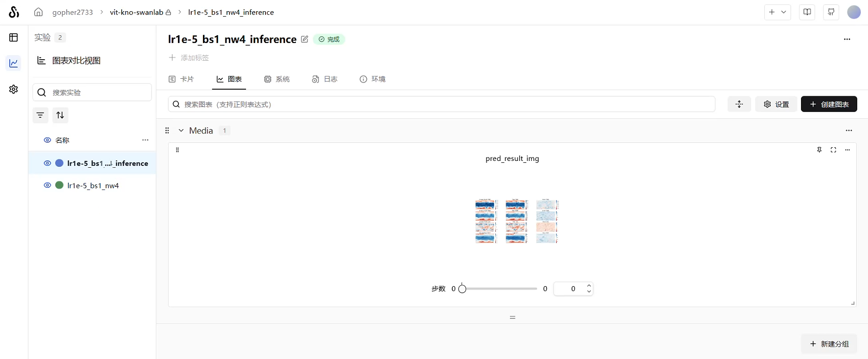Open settings gear in left sidebar
This screenshot has width=868, height=359.
pyautogui.click(x=14, y=89)
